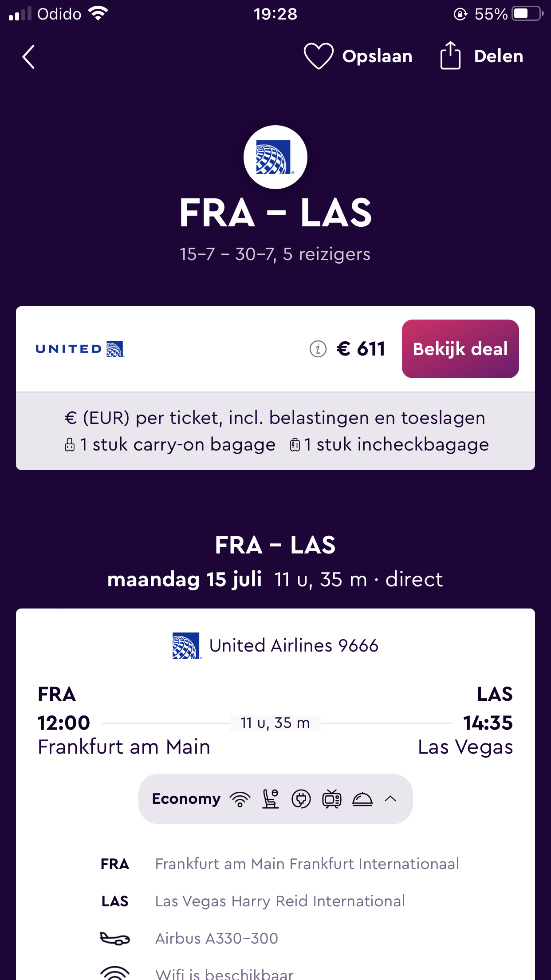
Task: Tap the Opslaan label
Action: (x=377, y=56)
